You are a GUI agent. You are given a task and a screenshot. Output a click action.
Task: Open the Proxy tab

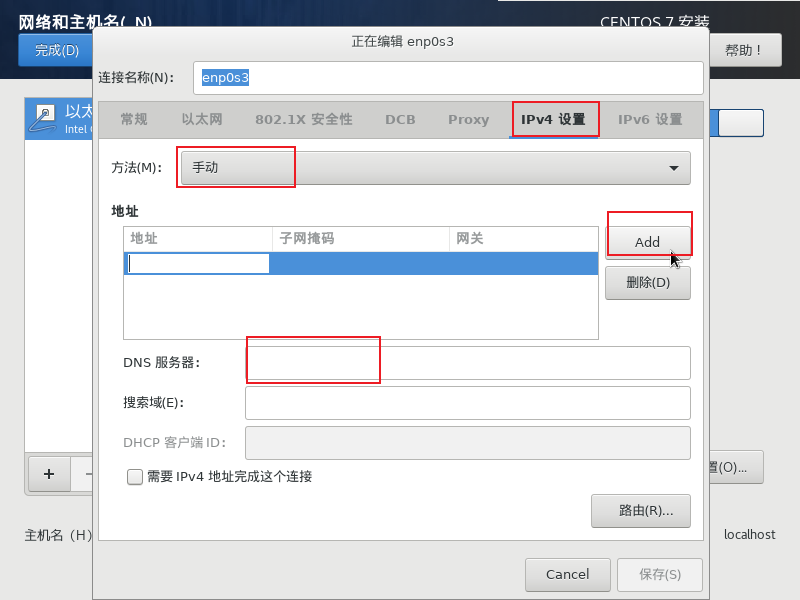pyautogui.click(x=468, y=119)
